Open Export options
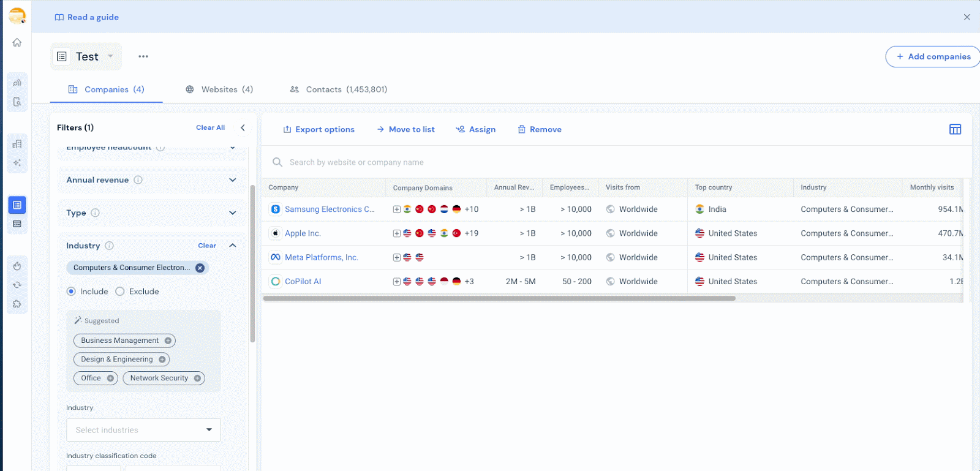 pos(319,129)
